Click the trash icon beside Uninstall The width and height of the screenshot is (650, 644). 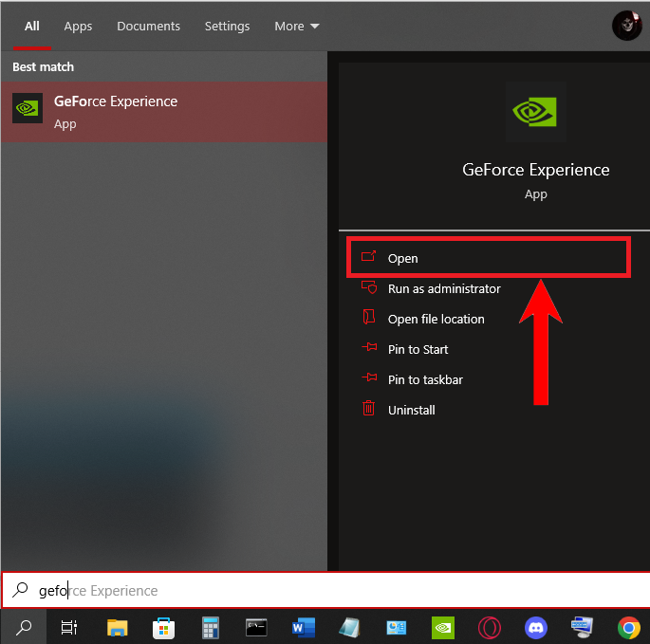tap(368, 408)
